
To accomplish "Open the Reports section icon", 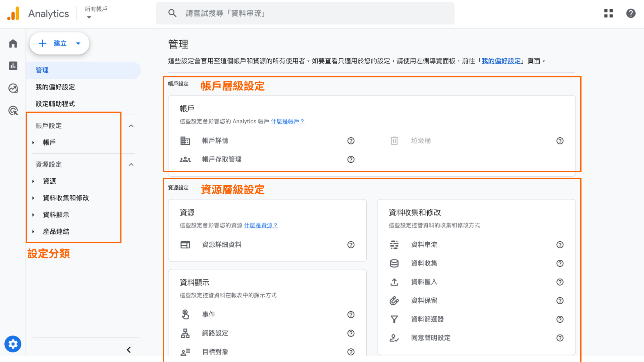I will click(13, 66).
